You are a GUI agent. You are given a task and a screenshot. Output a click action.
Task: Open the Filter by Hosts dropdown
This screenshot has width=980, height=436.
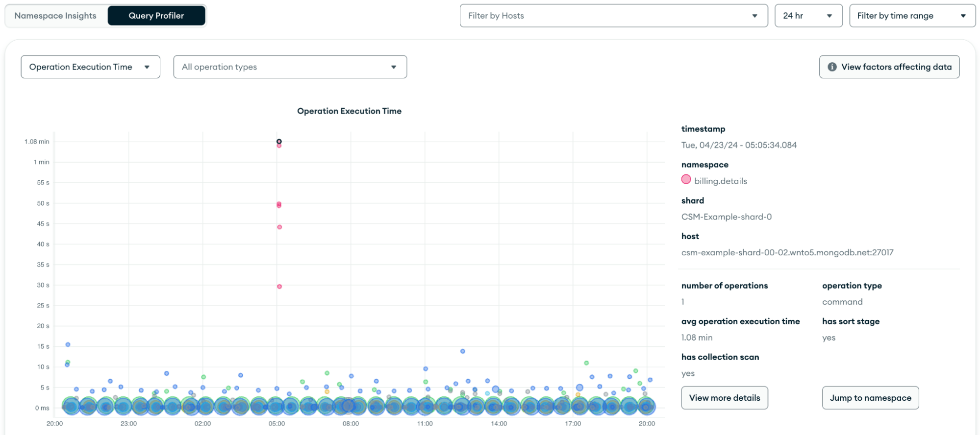pos(613,16)
